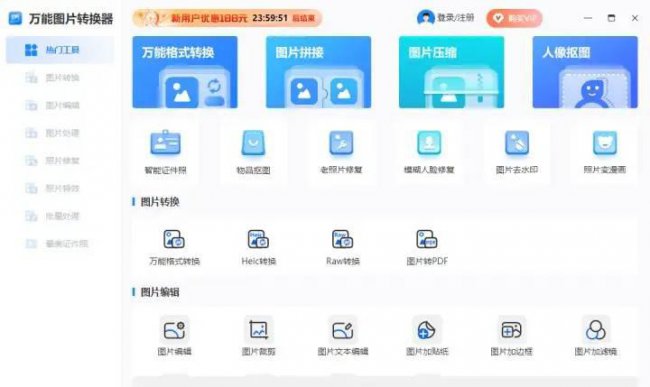Select 热门工具 in the sidebar

[x=60, y=50]
